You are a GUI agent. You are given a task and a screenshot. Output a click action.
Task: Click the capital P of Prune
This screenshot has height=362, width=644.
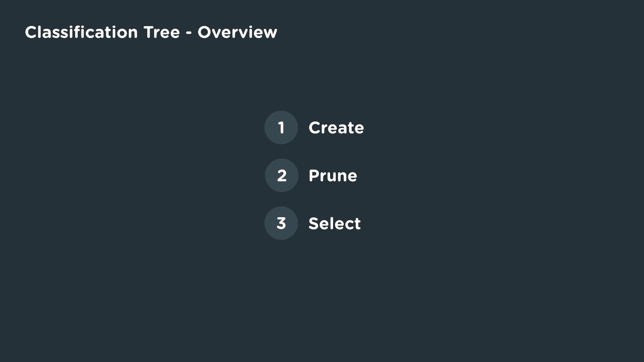click(314, 175)
